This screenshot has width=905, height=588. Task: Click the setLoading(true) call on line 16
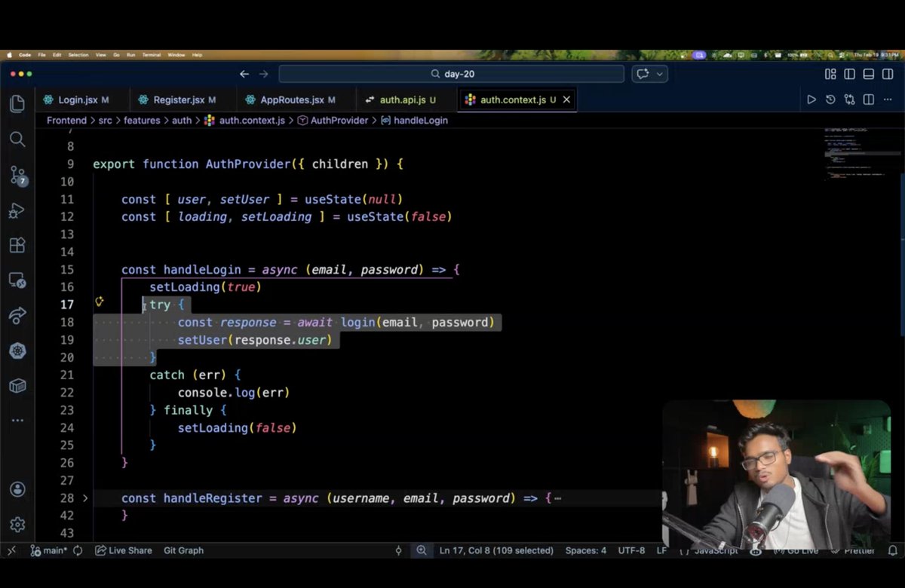coord(205,287)
